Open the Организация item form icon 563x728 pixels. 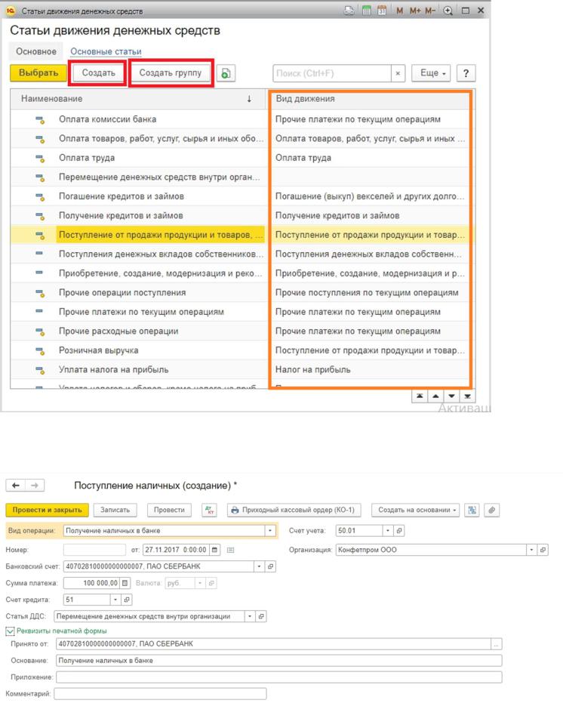click(543, 550)
